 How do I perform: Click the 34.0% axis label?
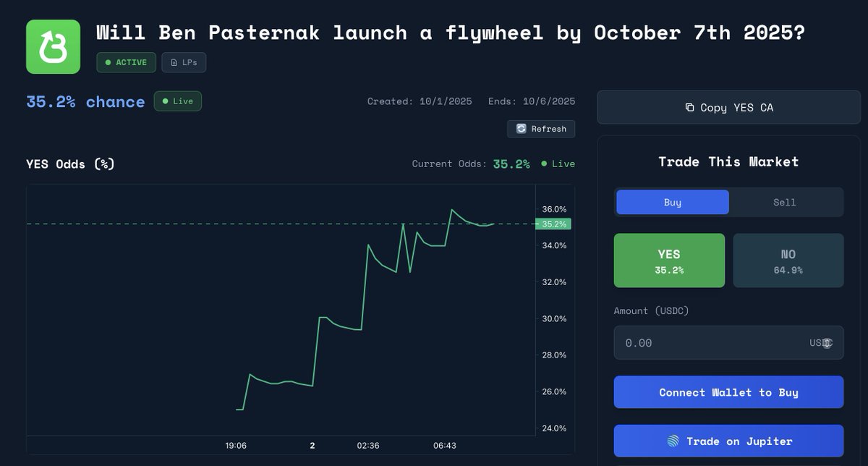coord(554,246)
